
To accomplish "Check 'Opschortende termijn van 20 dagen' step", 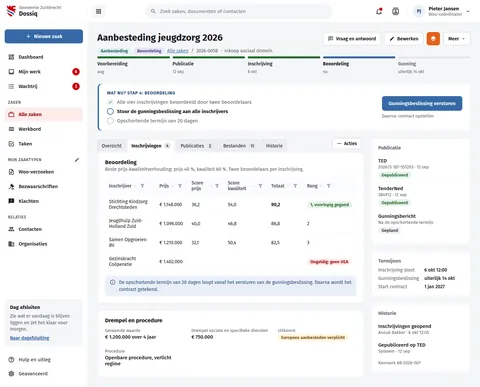I will 110,121.
